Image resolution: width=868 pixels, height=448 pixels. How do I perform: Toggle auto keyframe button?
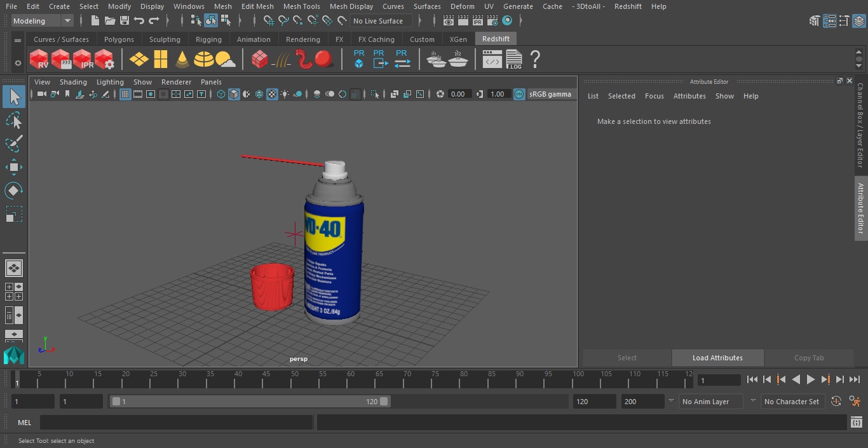pyautogui.click(x=836, y=402)
